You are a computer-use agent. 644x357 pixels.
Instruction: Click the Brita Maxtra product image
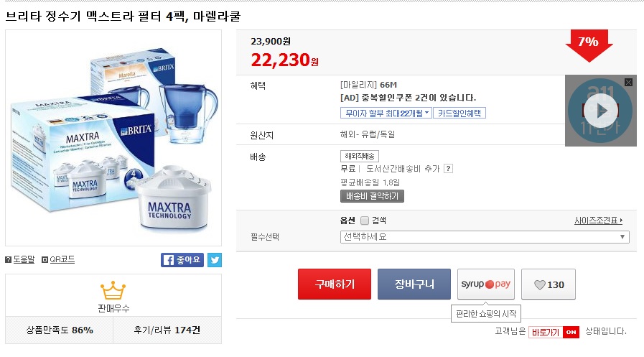point(113,138)
